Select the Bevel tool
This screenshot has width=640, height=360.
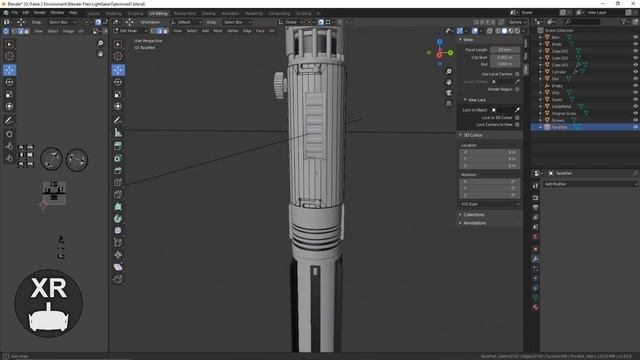[x=118, y=170]
